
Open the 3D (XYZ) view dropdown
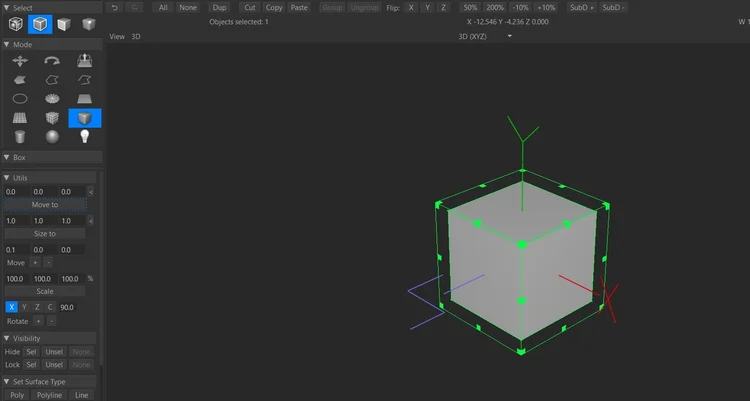(485, 36)
